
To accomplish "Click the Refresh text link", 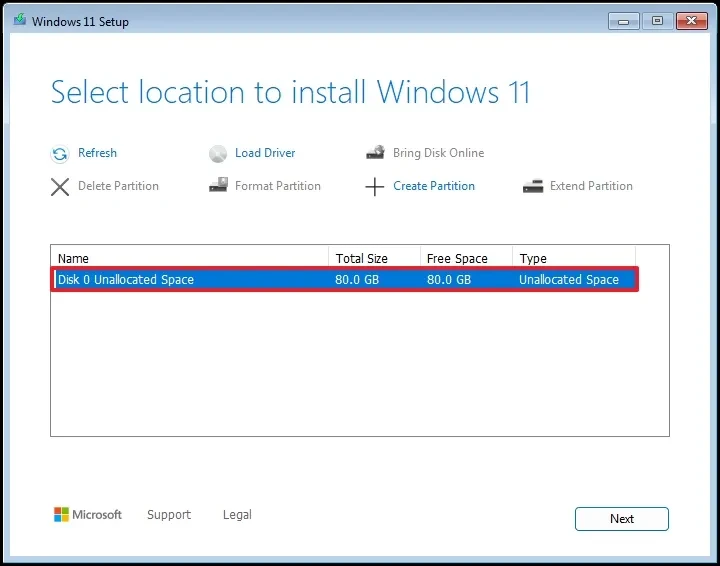I will click(97, 153).
